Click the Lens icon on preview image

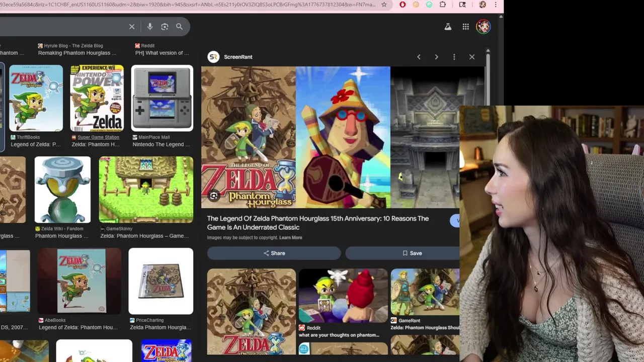point(214,196)
